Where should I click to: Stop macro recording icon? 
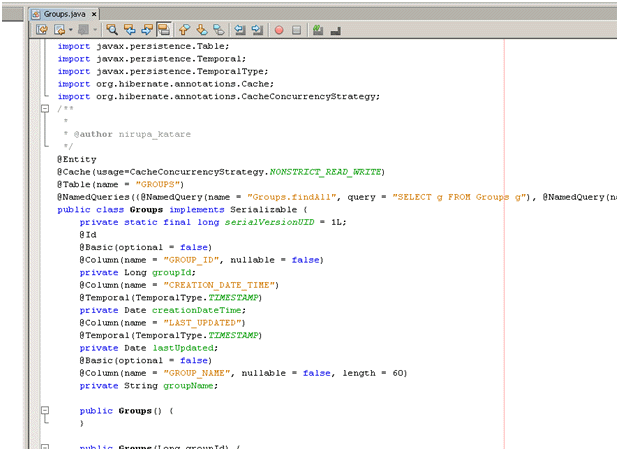tap(297, 30)
